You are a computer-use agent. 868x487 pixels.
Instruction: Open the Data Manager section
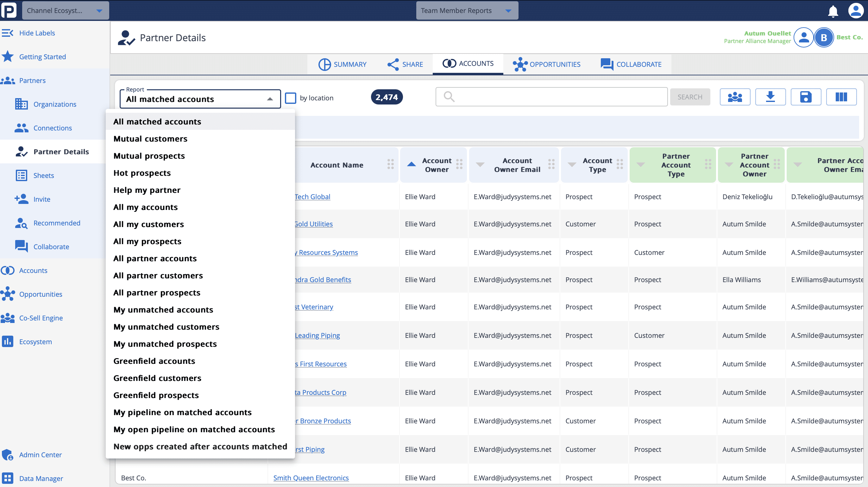coord(41,478)
